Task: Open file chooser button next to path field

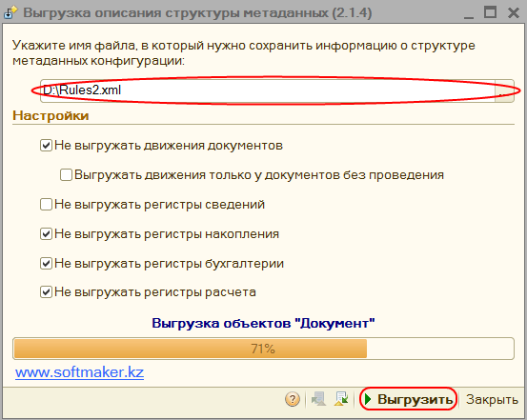Action: 504,90
